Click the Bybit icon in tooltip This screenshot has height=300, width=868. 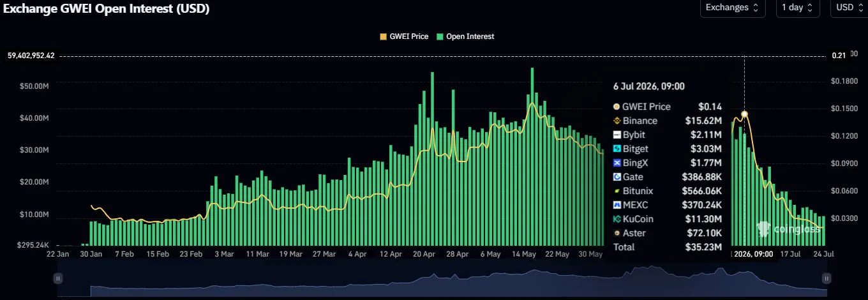[617, 135]
